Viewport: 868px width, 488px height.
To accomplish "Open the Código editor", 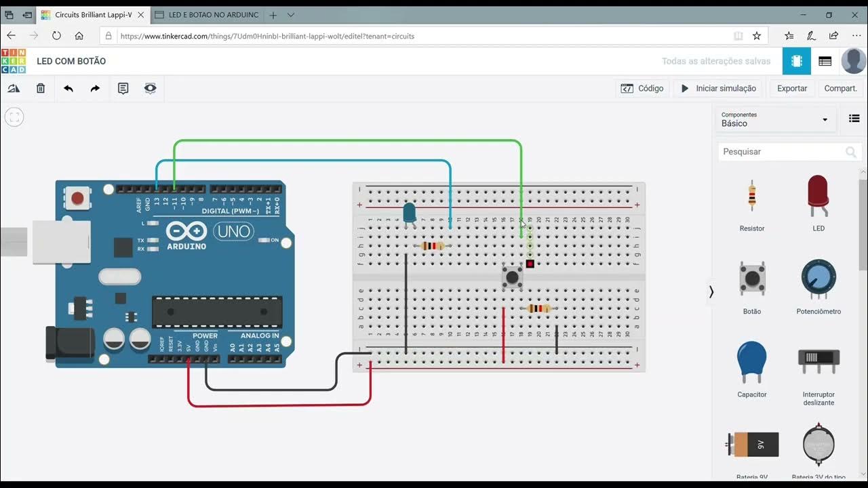I will (x=642, y=88).
